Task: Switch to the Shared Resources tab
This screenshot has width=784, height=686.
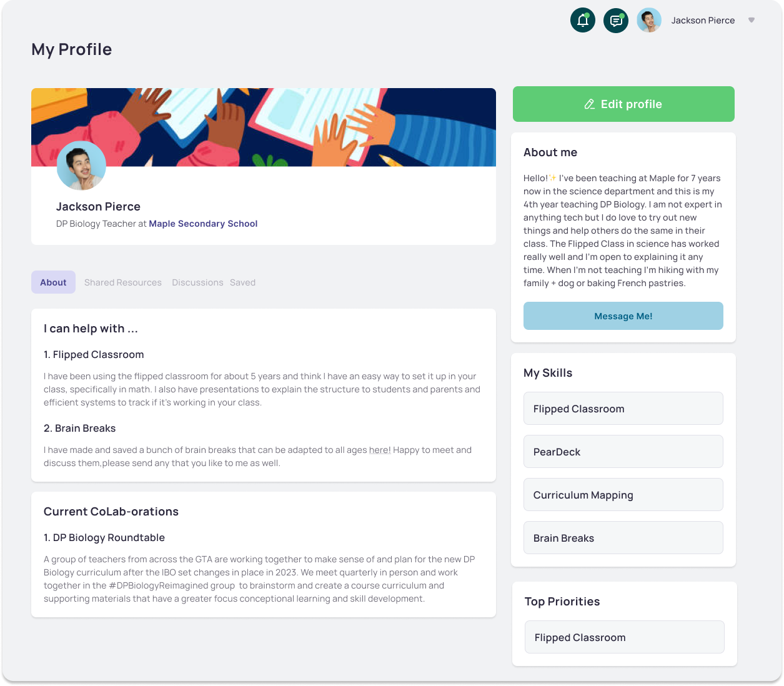Action: [123, 282]
